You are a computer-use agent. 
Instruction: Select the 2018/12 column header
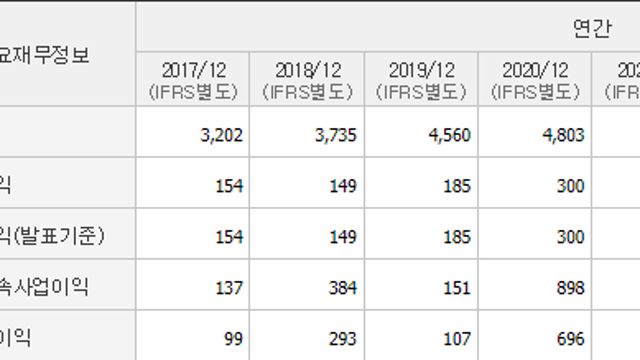click(307, 80)
